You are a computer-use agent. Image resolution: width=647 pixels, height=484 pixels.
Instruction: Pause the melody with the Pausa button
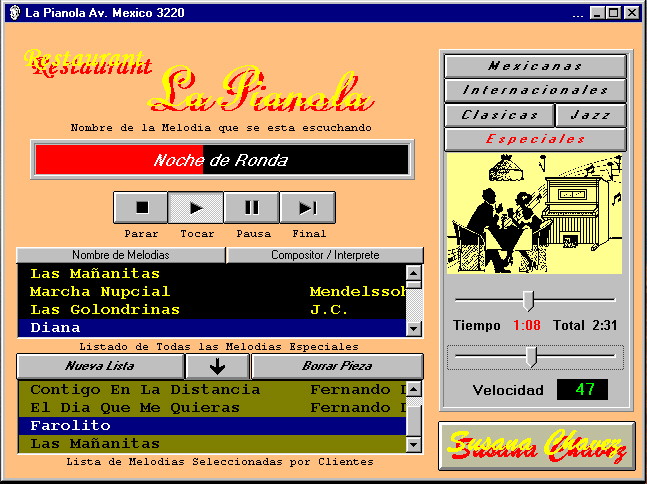pos(252,207)
